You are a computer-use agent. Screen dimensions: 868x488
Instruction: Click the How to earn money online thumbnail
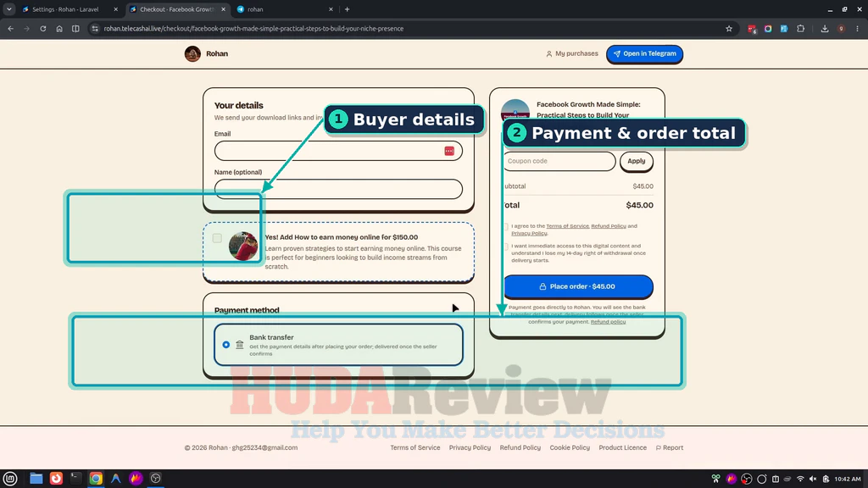click(243, 247)
